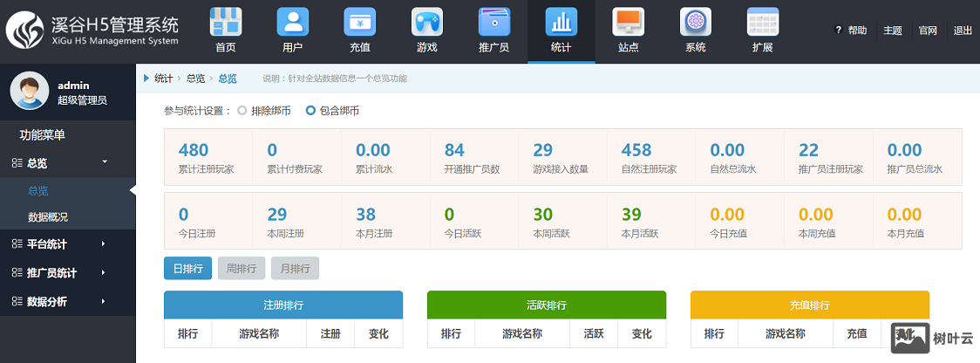Click the list icon beside 推广员统计
The height and width of the screenshot is (363, 980).
click(x=17, y=273)
